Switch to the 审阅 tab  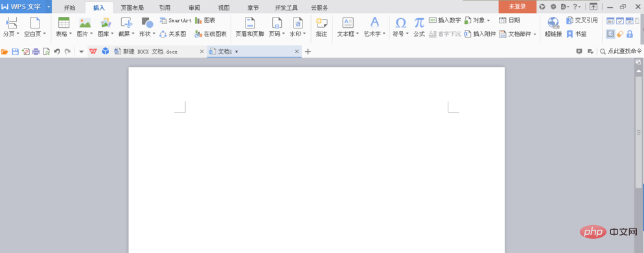pos(194,8)
